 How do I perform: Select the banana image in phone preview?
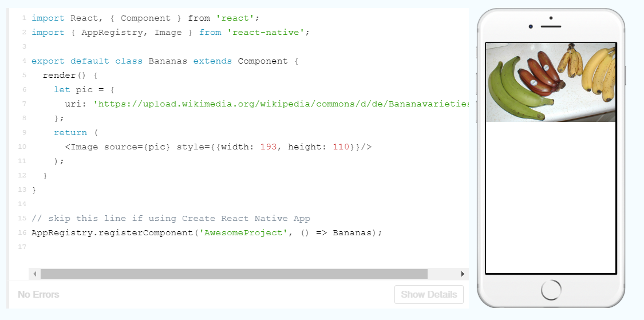click(x=551, y=82)
